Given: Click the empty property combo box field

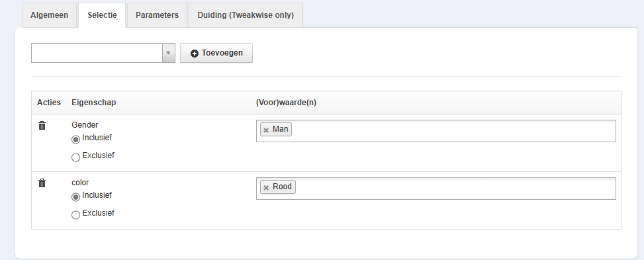Looking at the screenshot, I should 97,53.
